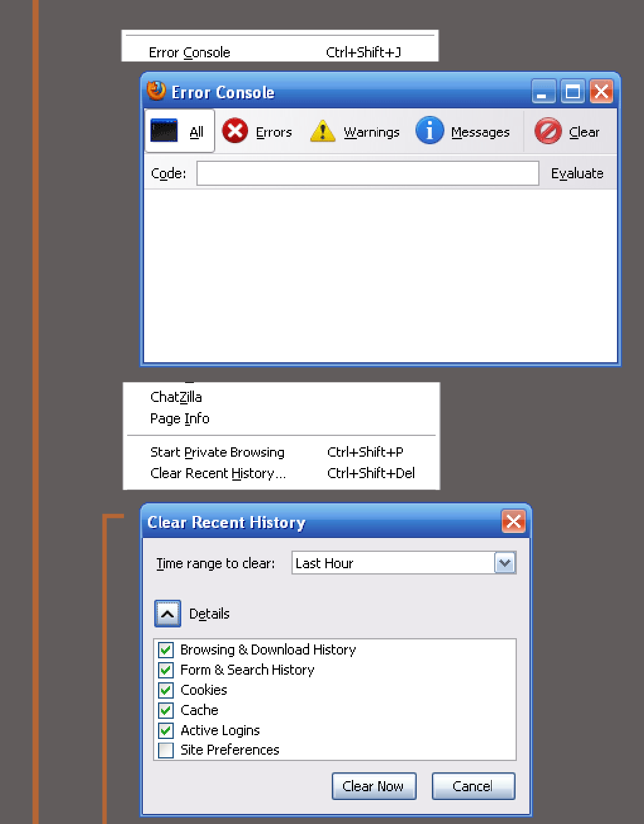Uncheck the Cookies checkbox

[x=166, y=690]
